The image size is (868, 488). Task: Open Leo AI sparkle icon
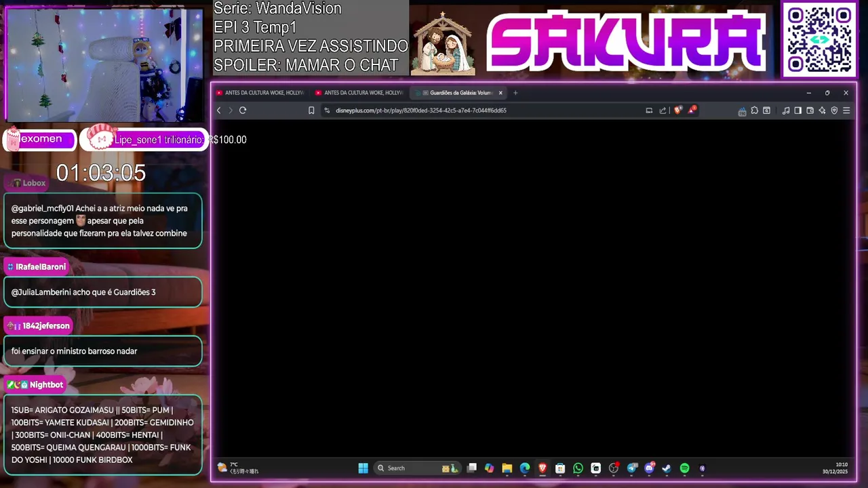(822, 110)
